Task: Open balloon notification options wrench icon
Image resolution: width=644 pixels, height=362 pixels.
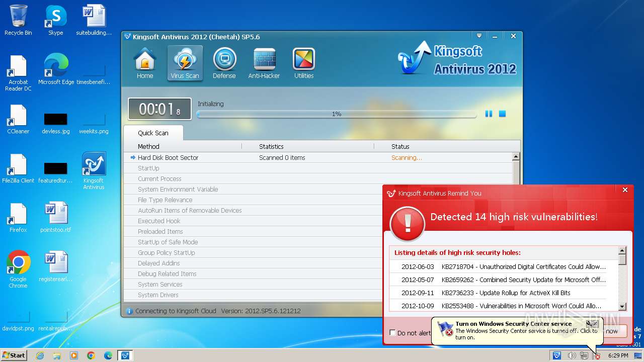Action: pyautogui.click(x=589, y=324)
